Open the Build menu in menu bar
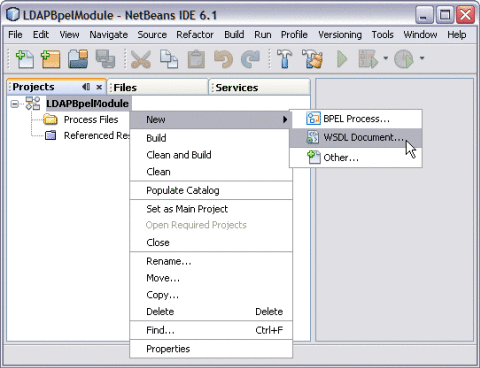The height and width of the screenshot is (368, 480). 234,34
